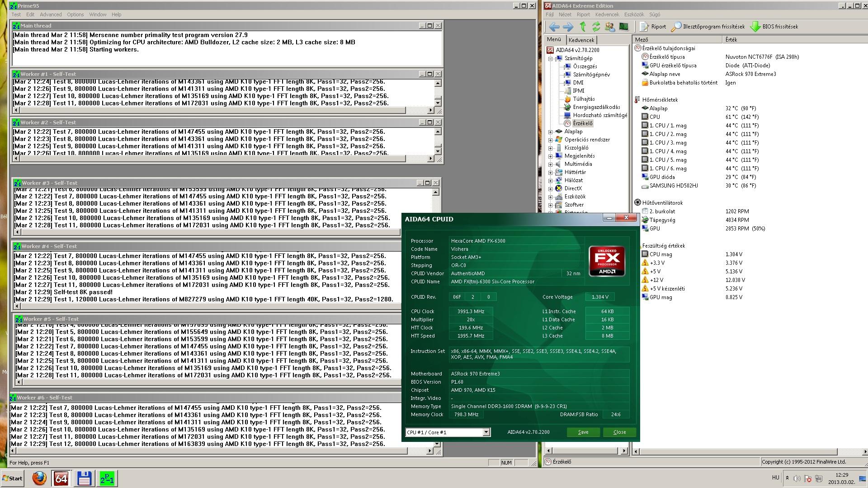Select DMI in the tree
868x488 pixels.
[x=578, y=83]
